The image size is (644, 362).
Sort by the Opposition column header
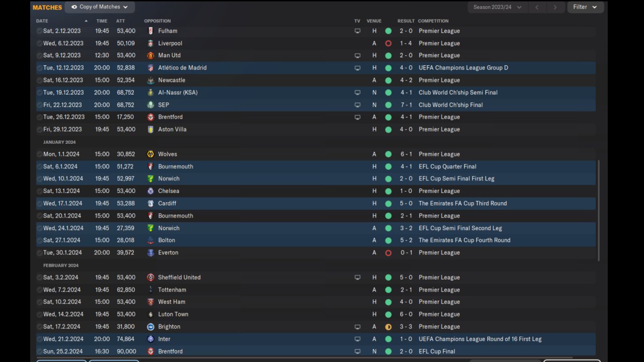[157, 21]
